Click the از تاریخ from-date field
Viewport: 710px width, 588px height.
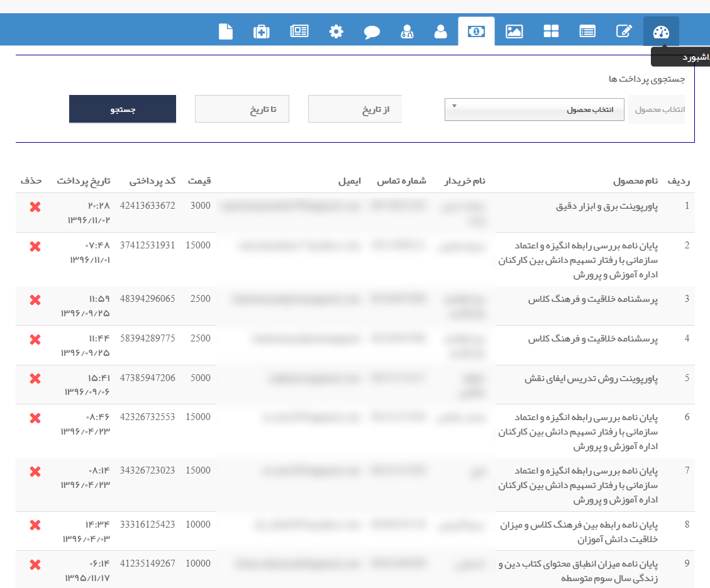pyautogui.click(x=355, y=109)
